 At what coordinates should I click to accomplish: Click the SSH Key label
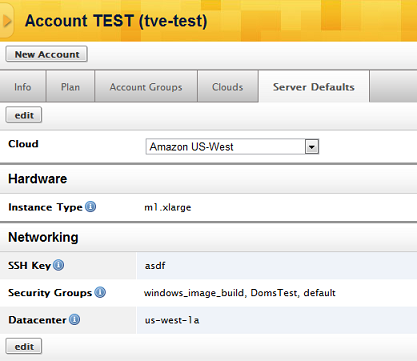[29, 266]
